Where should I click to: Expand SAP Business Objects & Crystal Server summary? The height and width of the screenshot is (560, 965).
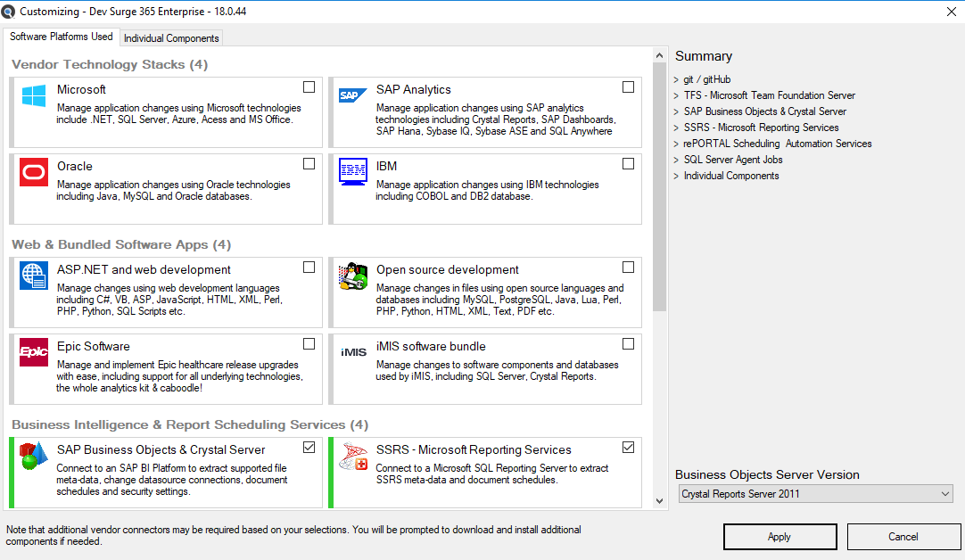point(676,111)
